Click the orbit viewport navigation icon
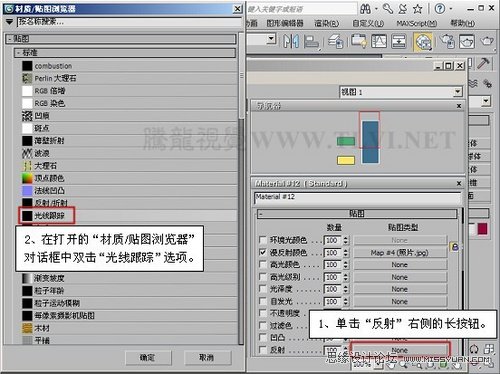The width and height of the screenshot is (500, 374). tap(474, 349)
